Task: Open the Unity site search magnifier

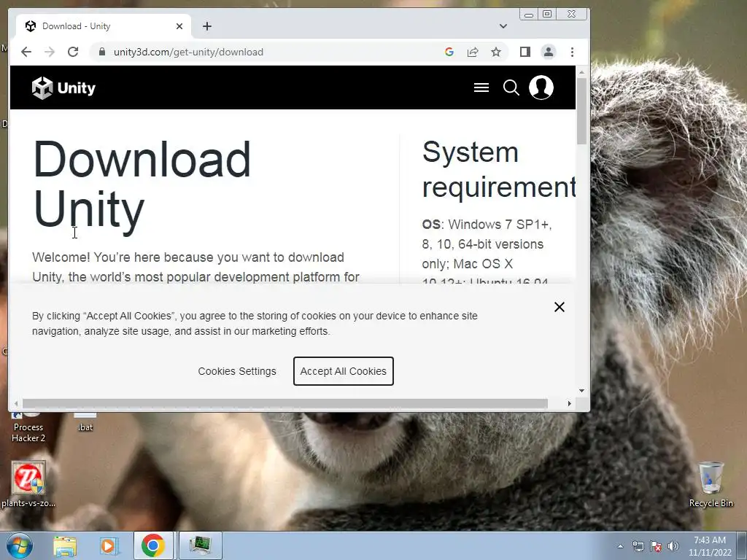Action: [511, 87]
